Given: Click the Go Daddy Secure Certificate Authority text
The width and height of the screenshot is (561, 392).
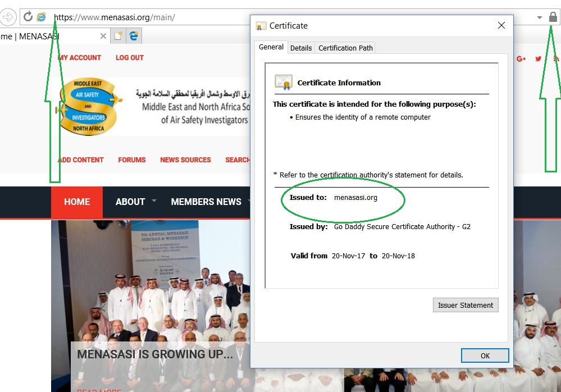Looking at the screenshot, I should tap(402, 227).
